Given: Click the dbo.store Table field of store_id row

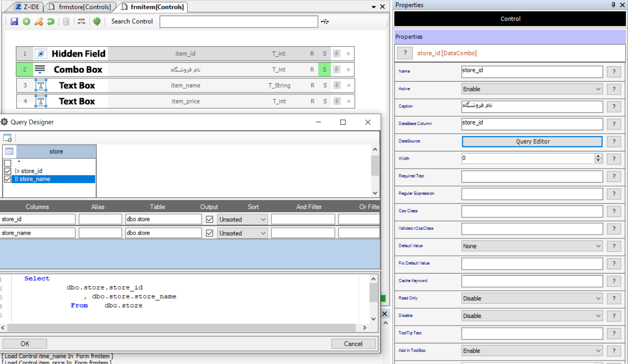Looking at the screenshot, I should pyautogui.click(x=163, y=219).
